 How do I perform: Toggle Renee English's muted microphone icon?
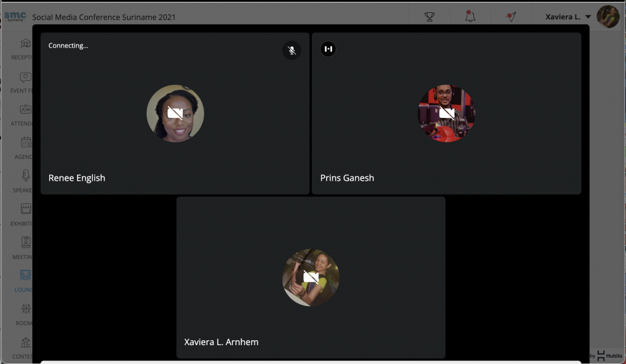pyautogui.click(x=292, y=50)
